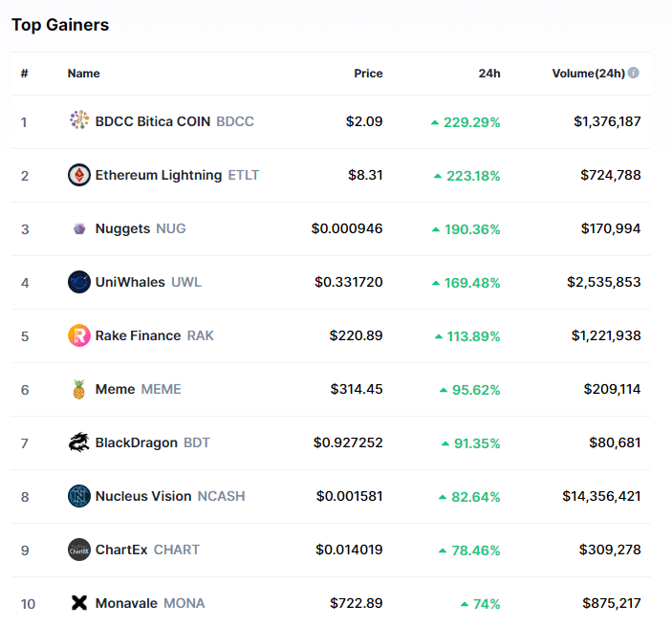The width and height of the screenshot is (672, 626).
Task: Click the green up arrow beside 74%
Action: 465,604
